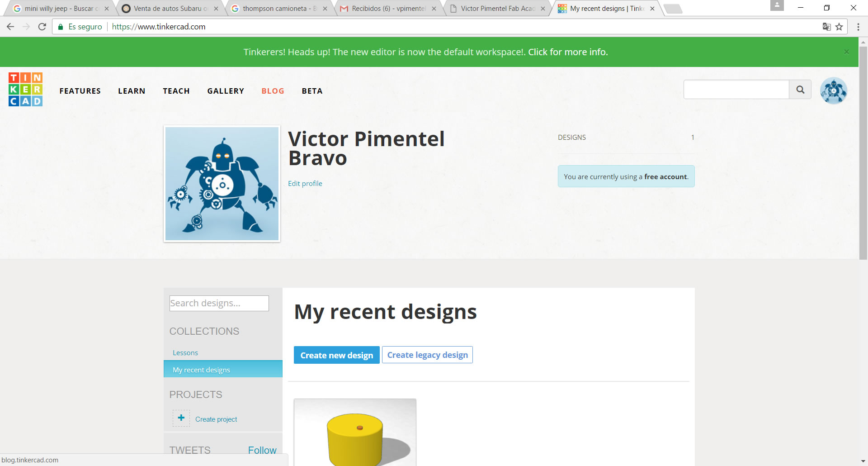This screenshot has height=466, width=868.
Task: Click the translate page icon
Action: 826,27
